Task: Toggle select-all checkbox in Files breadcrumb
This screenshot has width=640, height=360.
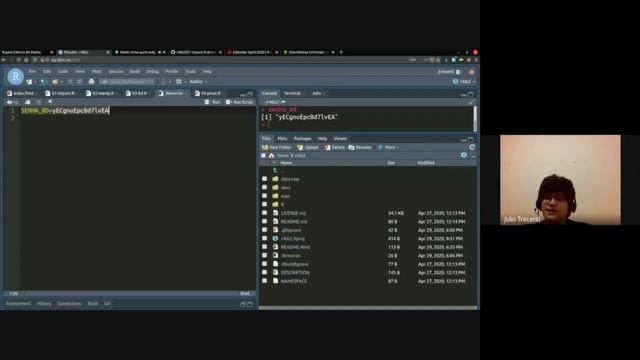Action: click(x=263, y=156)
